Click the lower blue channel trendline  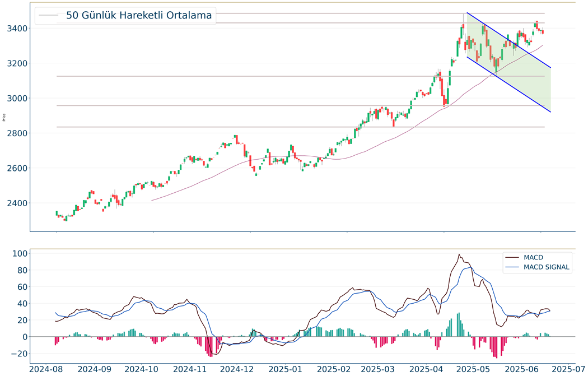[x=508, y=85]
